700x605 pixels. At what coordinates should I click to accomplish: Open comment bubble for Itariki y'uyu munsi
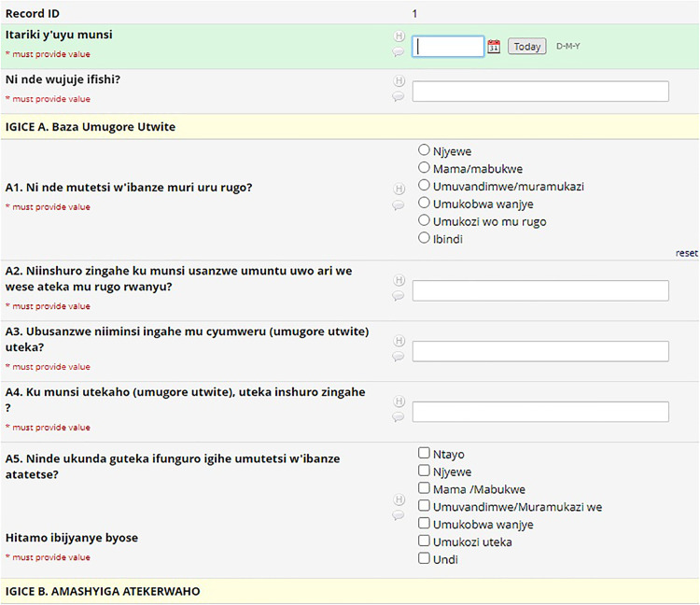398,51
